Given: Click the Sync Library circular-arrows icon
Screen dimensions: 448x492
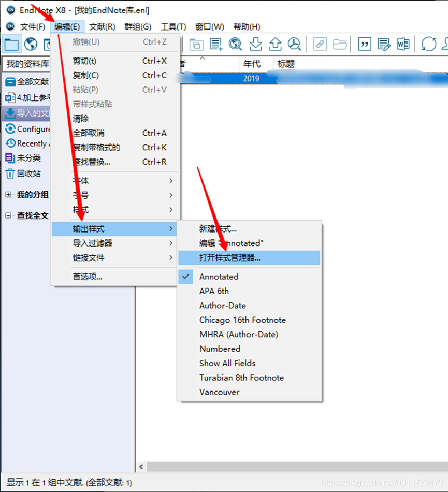Looking at the screenshot, I should (x=428, y=44).
